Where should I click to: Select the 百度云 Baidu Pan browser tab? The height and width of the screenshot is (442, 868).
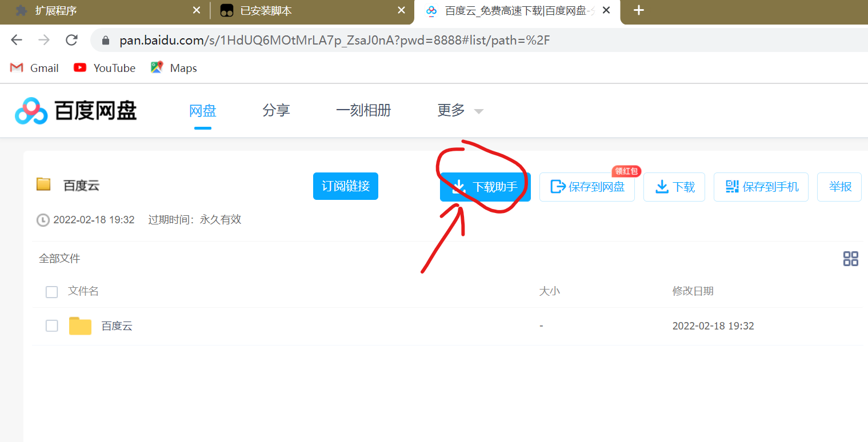tap(517, 11)
